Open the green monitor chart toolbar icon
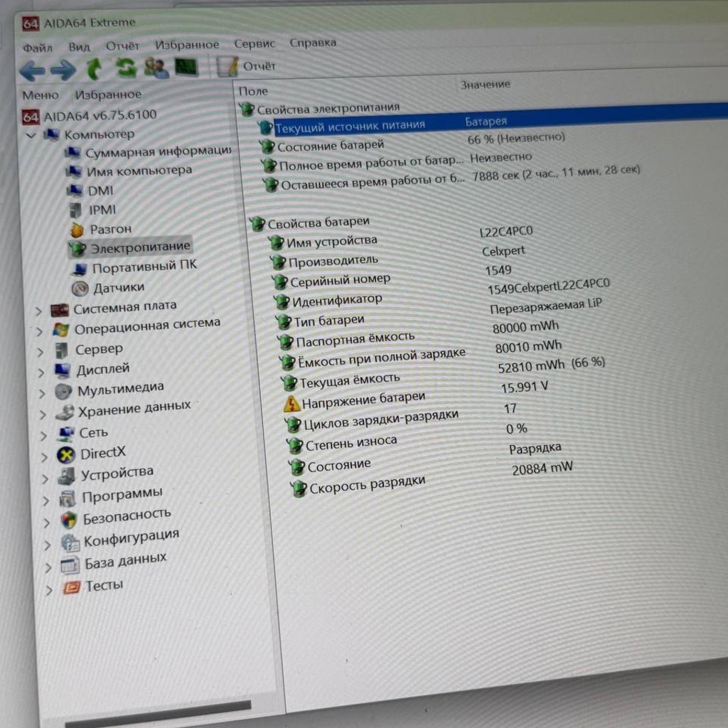Image resolution: width=728 pixels, height=728 pixels. coord(187,67)
